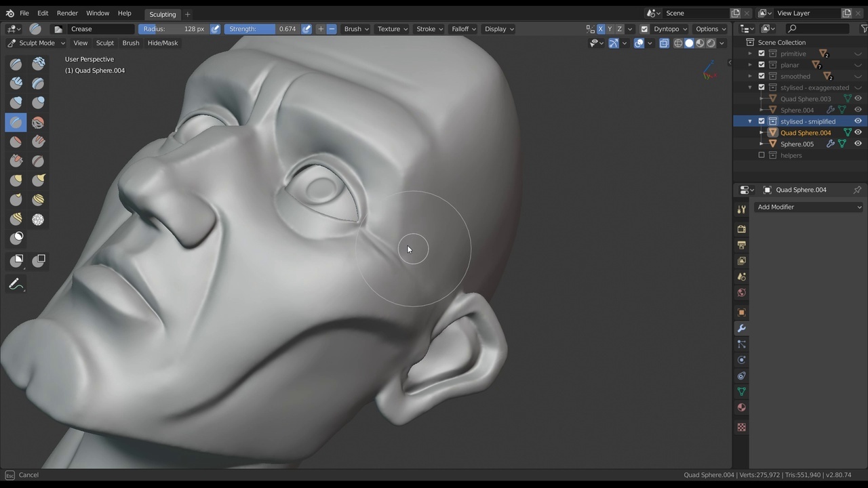The width and height of the screenshot is (868, 488).
Task: Open the Material properties tab
Action: click(741, 407)
